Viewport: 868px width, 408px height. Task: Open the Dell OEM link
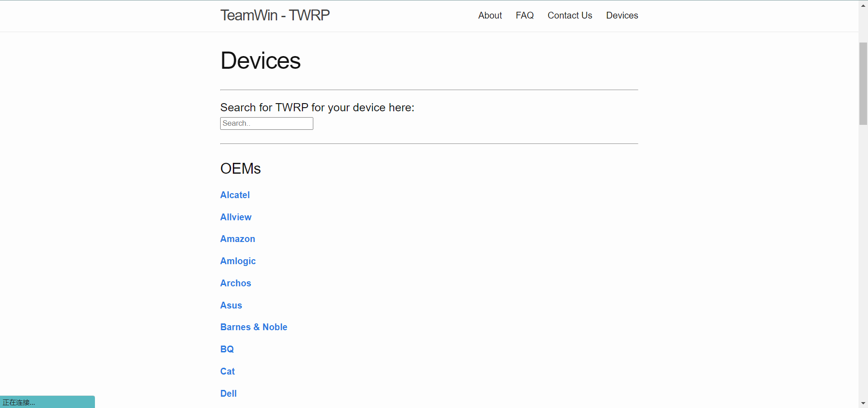(x=228, y=394)
